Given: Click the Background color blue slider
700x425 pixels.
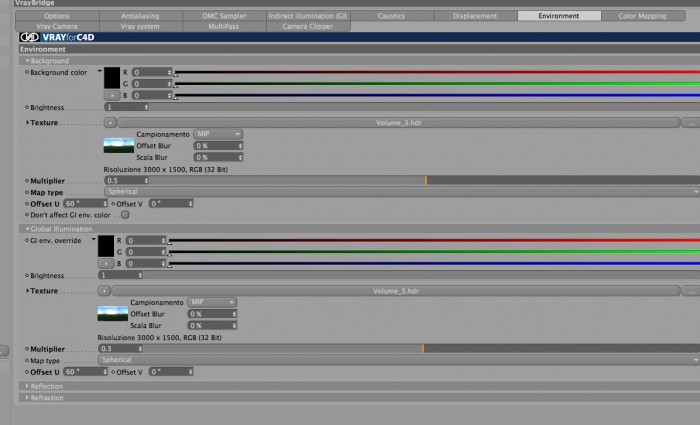Looking at the screenshot, I should point(438,95).
